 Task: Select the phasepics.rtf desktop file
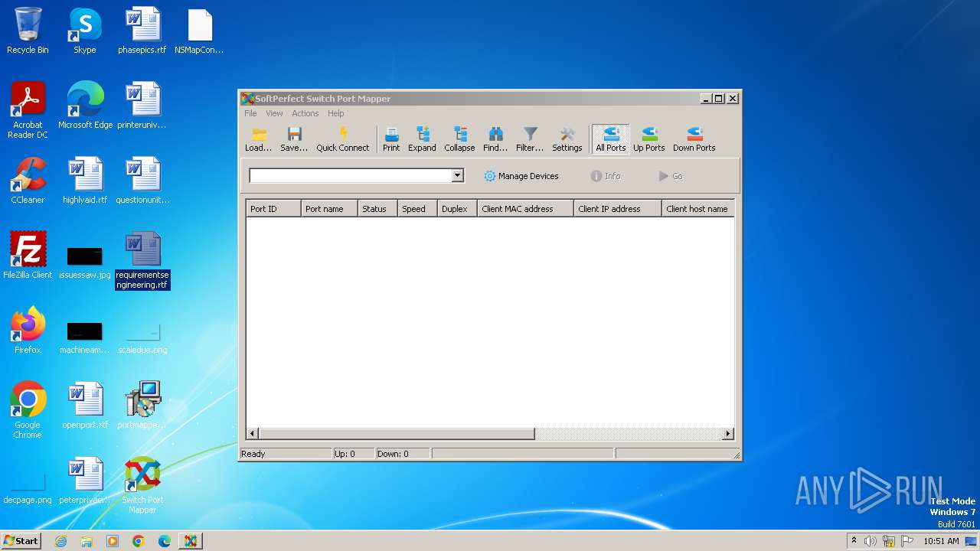(142, 31)
